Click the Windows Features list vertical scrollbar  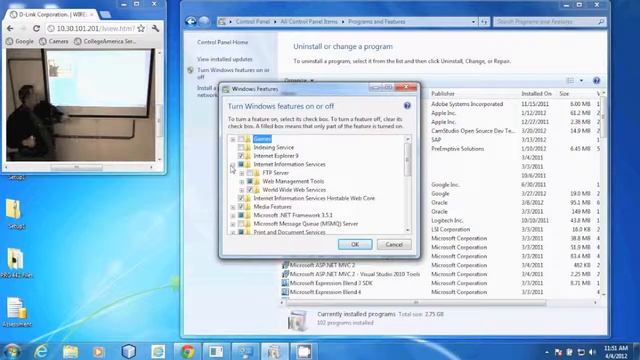click(407, 185)
